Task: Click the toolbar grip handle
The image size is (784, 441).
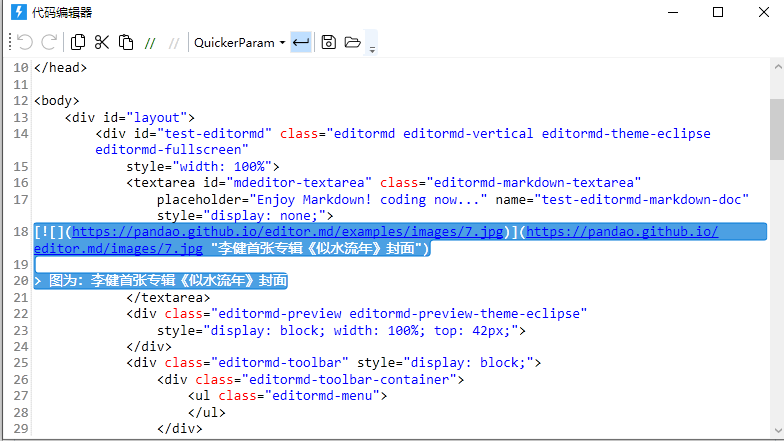Action: (x=10, y=42)
